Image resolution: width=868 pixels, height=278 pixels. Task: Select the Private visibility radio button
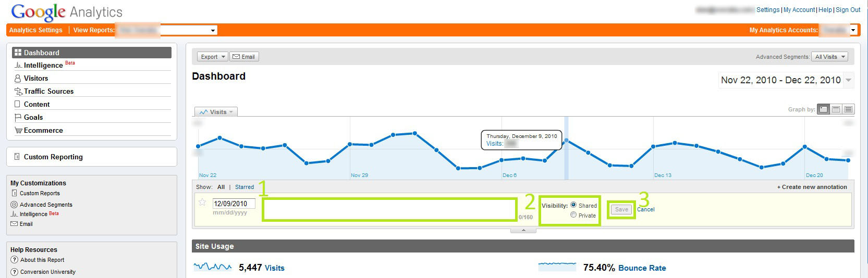point(573,215)
